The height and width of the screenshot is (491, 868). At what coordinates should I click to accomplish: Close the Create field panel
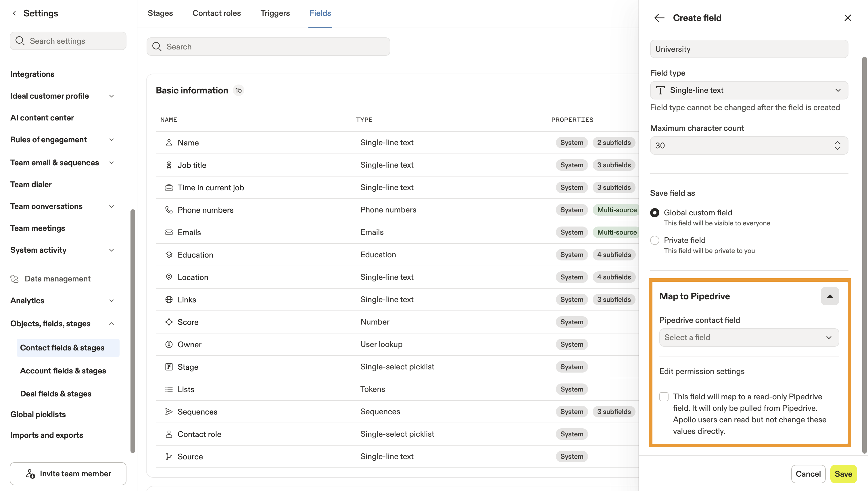point(847,18)
